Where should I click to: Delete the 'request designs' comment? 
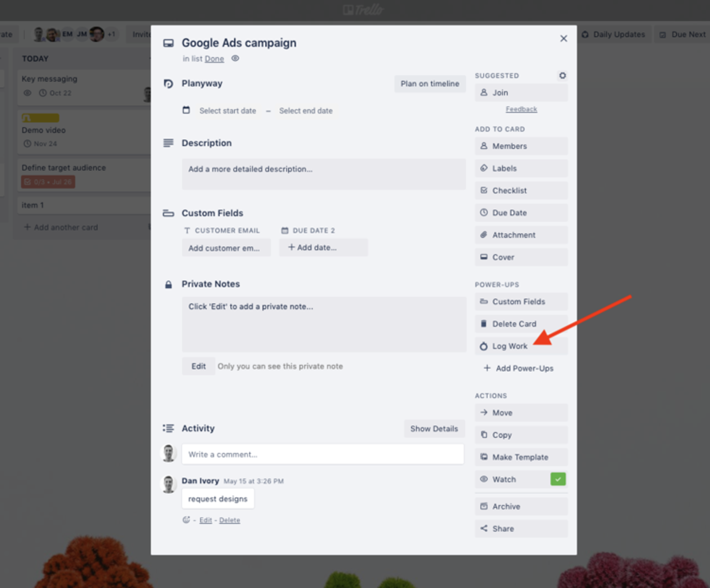[230, 520]
